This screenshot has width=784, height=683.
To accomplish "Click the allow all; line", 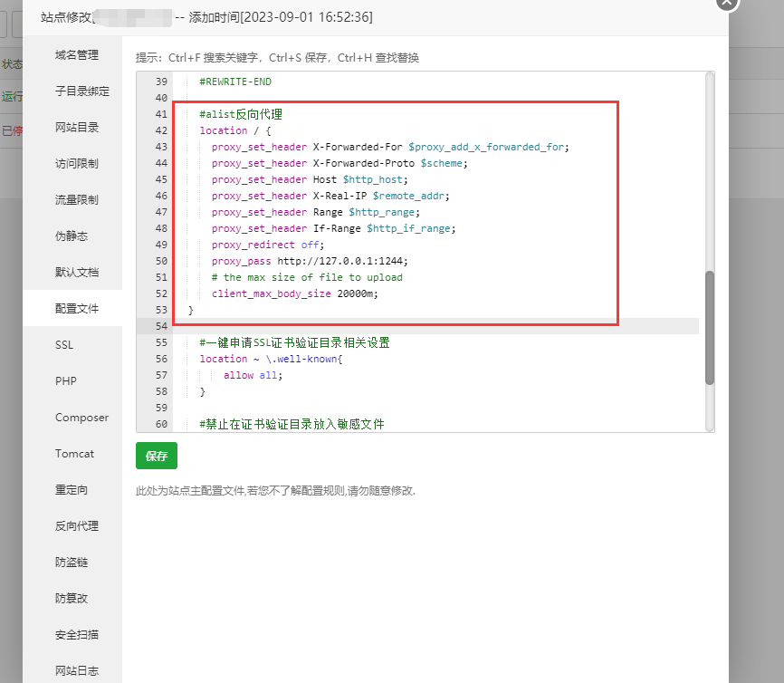I will pos(253,375).
